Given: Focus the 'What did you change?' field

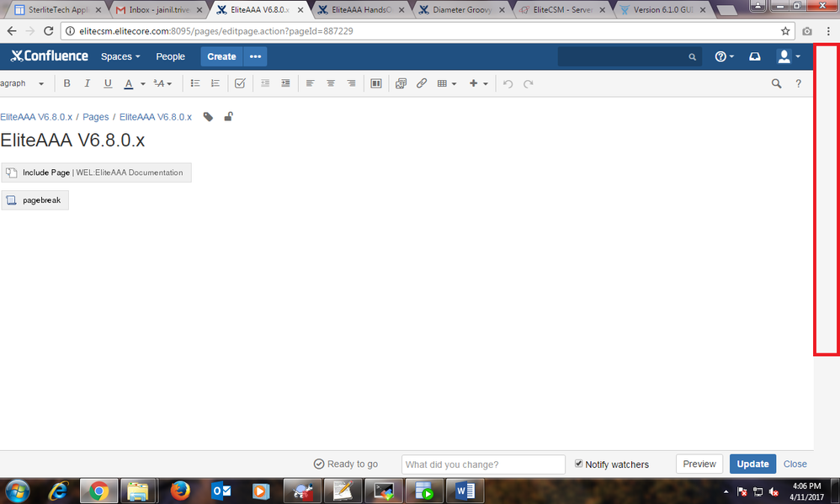Looking at the screenshot, I should coord(483,464).
